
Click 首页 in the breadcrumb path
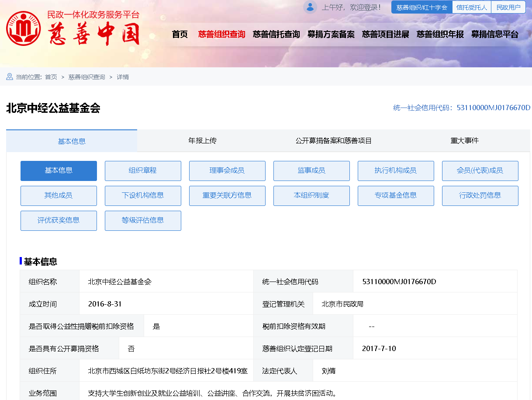coord(51,77)
